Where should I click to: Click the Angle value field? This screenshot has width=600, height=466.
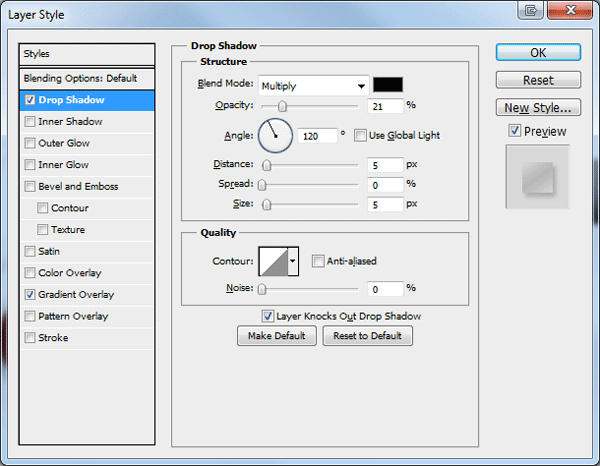tap(318, 136)
